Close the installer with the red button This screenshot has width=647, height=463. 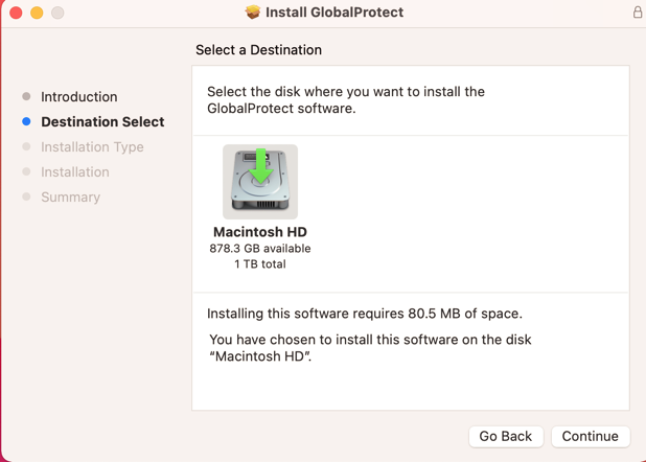[x=17, y=13]
